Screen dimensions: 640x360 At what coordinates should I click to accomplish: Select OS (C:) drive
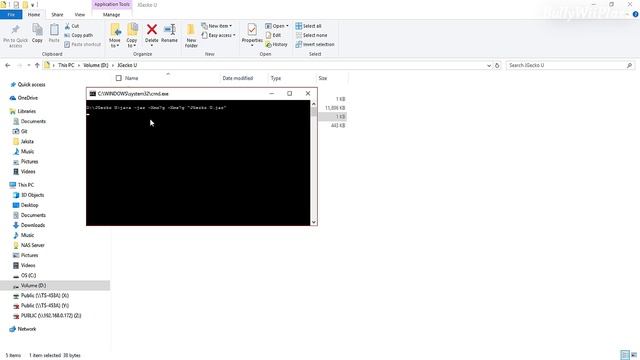[28, 276]
